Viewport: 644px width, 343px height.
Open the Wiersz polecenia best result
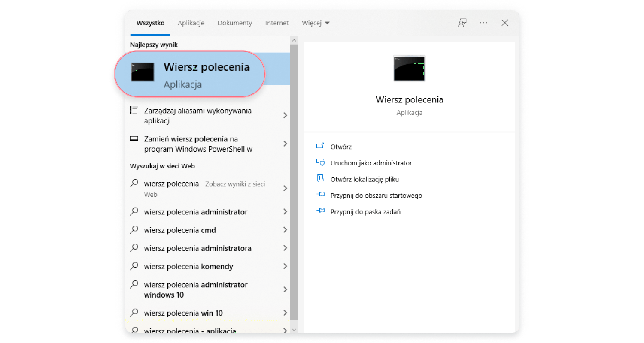click(189, 74)
